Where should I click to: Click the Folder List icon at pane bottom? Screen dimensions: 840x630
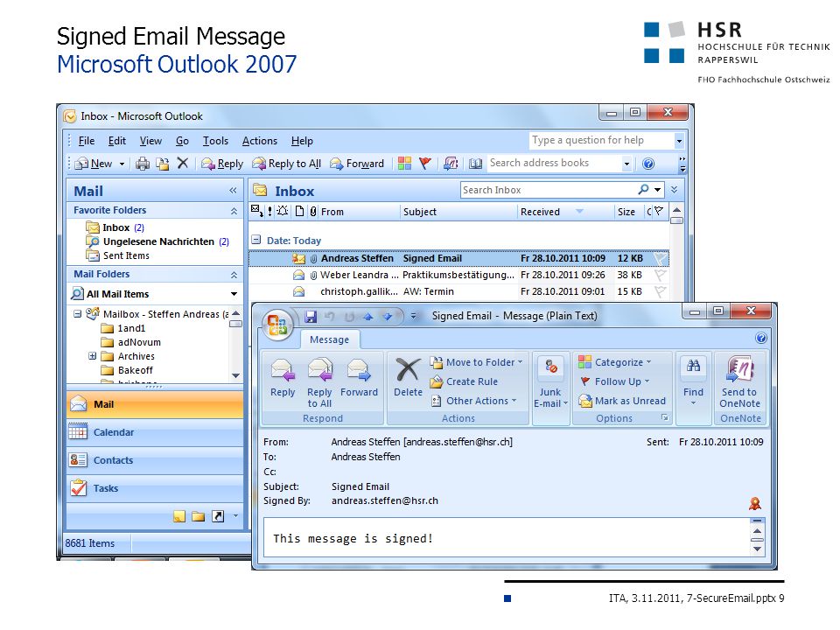coord(199,516)
